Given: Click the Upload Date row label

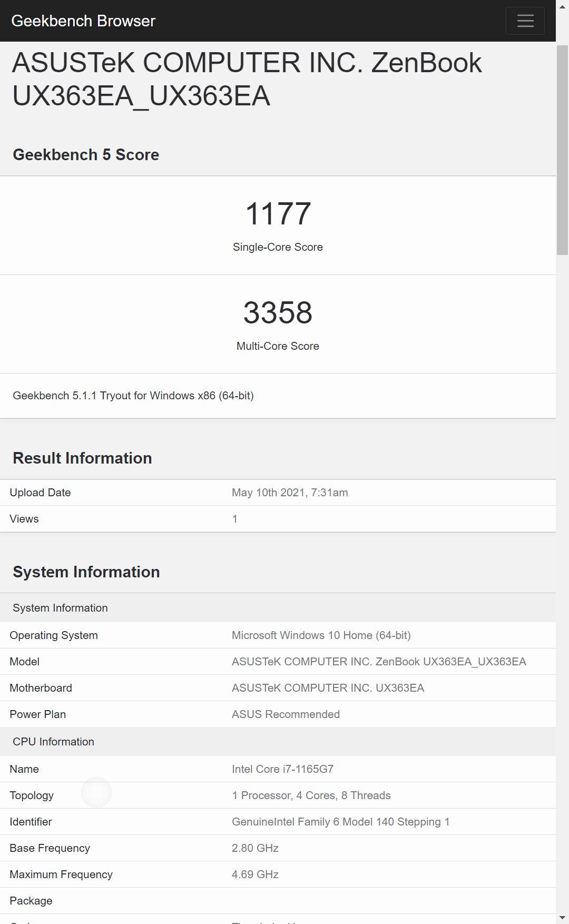Looking at the screenshot, I should (x=40, y=493).
